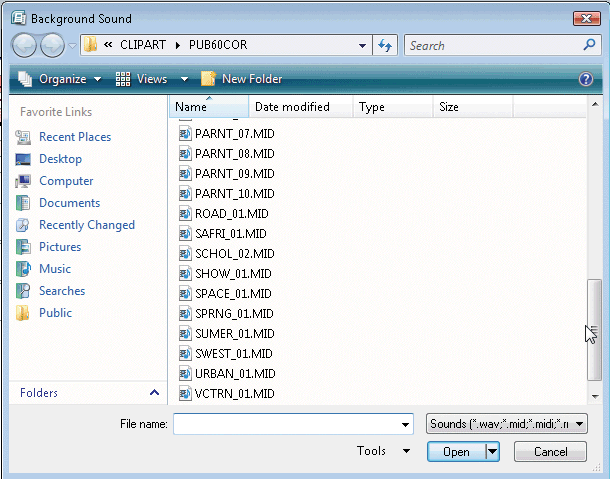Open the Organize menu
Screen dimensions: 610x479
point(61,79)
